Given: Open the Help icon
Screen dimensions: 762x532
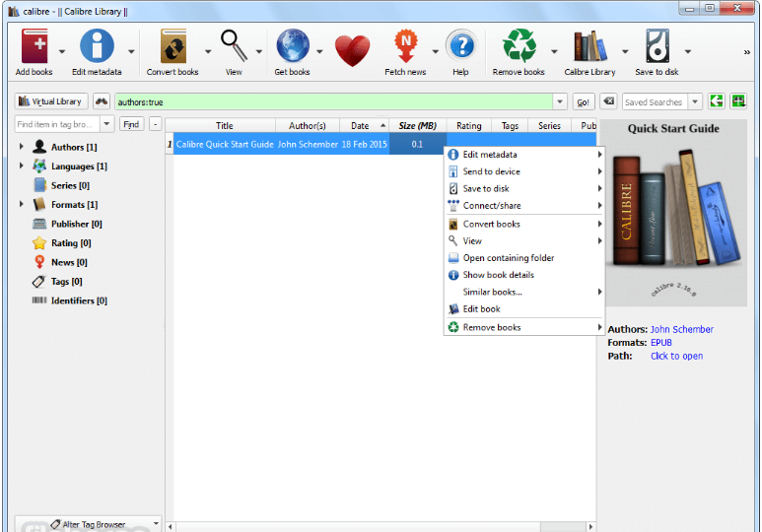Looking at the screenshot, I should point(461,46).
